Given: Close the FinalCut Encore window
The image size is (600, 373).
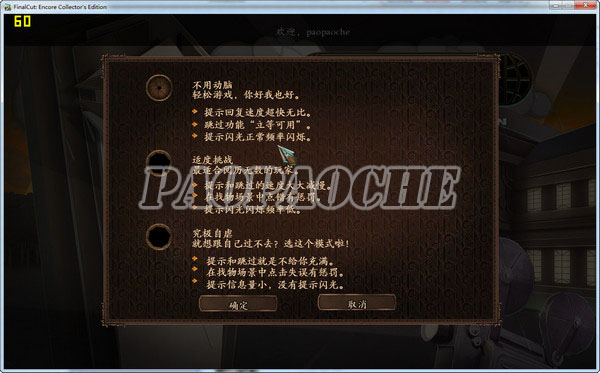Looking at the screenshot, I should click(585, 5).
